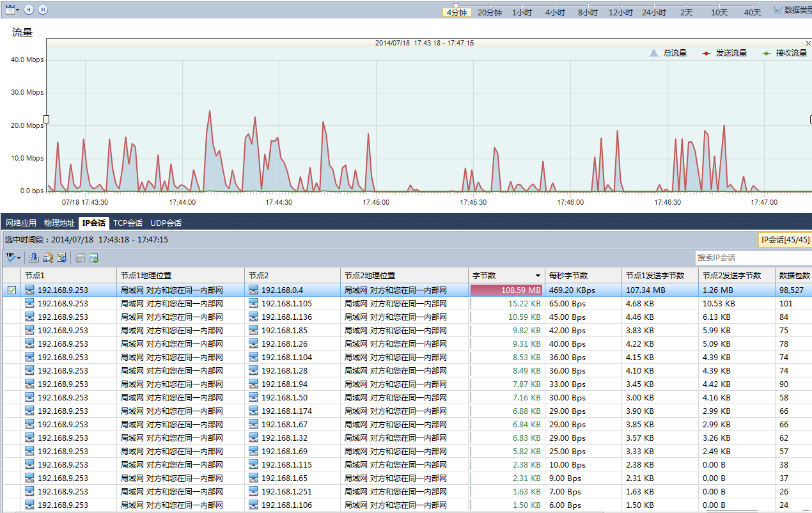Open the TOP filter dropdown
The width and height of the screenshot is (812, 513).
click(x=13, y=258)
